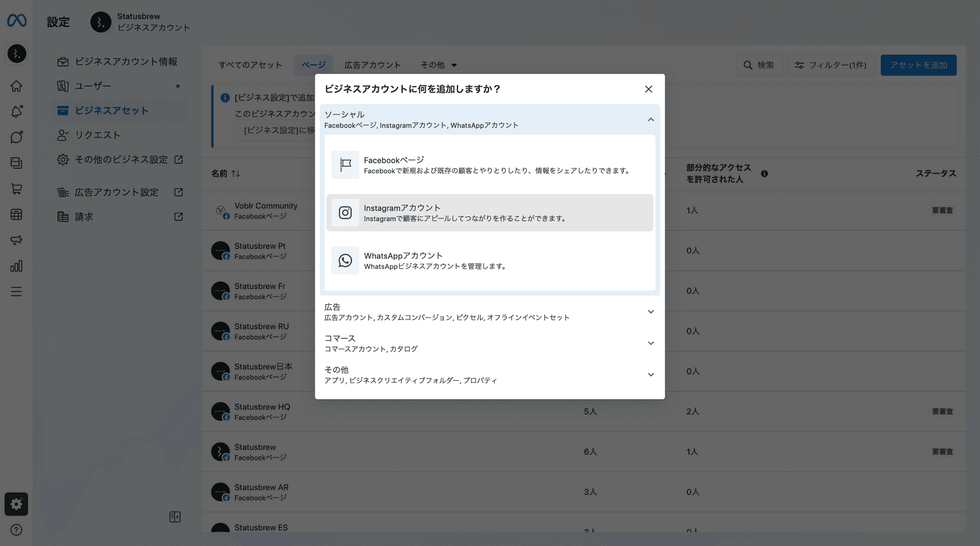
Task: Open the その他 tab dropdown
Action: (x=439, y=65)
